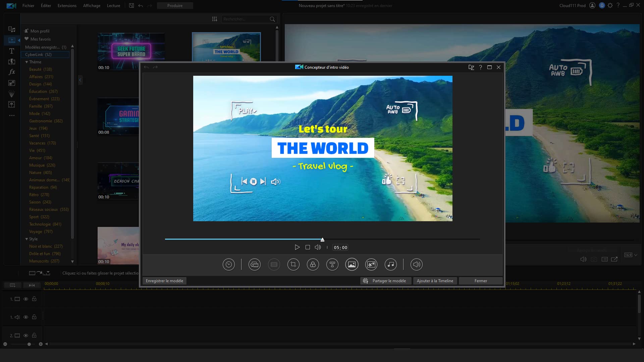Open the Effects room fx icon

[12, 72]
